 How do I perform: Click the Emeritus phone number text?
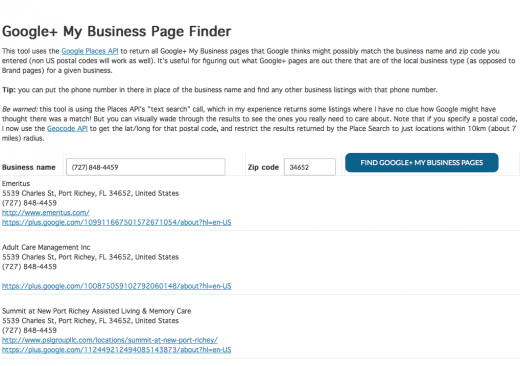[x=29, y=203]
